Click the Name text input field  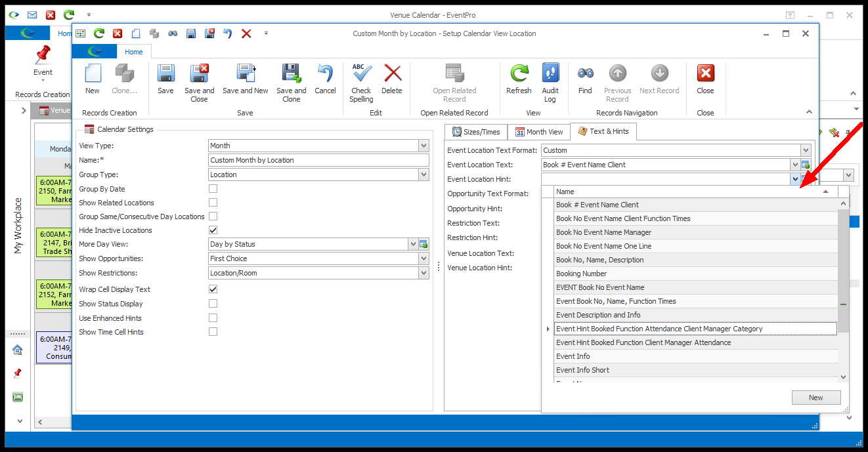pos(318,160)
